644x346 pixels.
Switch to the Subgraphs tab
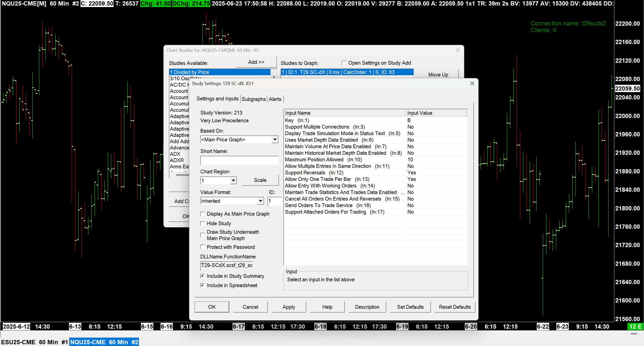pyautogui.click(x=253, y=99)
